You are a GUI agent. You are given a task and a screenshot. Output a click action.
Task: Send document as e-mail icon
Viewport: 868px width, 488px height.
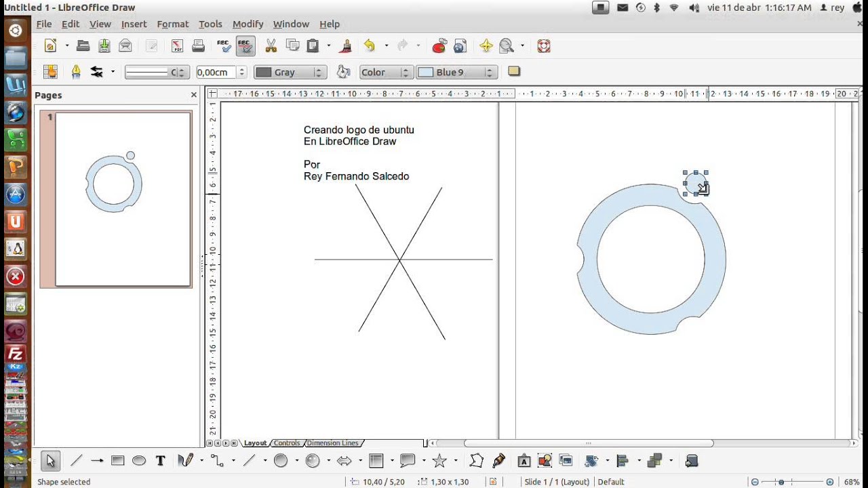(125, 46)
